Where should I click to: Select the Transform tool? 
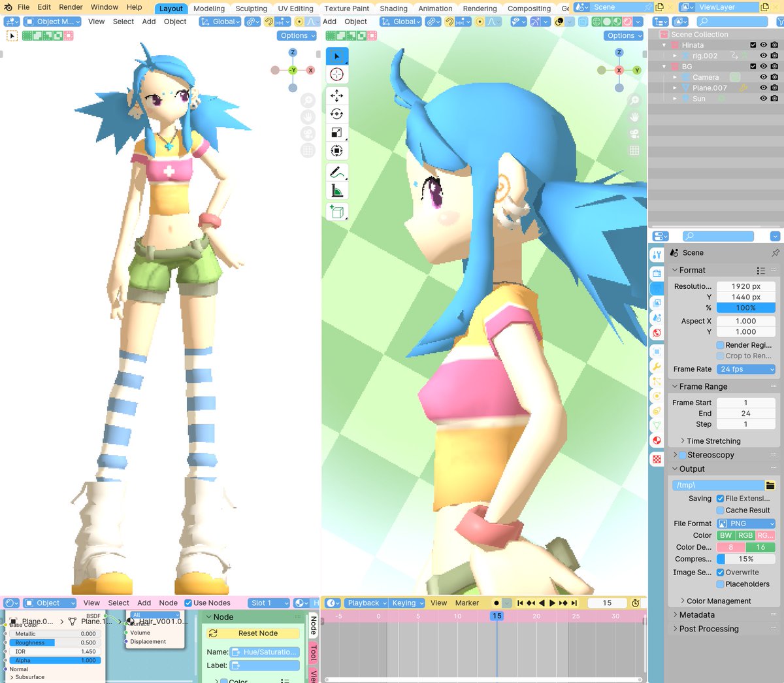pos(336,151)
